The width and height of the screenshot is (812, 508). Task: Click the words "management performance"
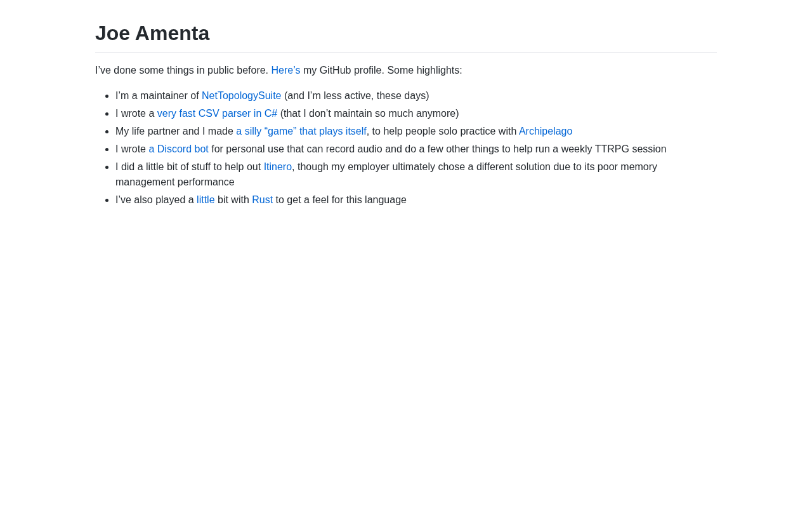click(x=175, y=182)
